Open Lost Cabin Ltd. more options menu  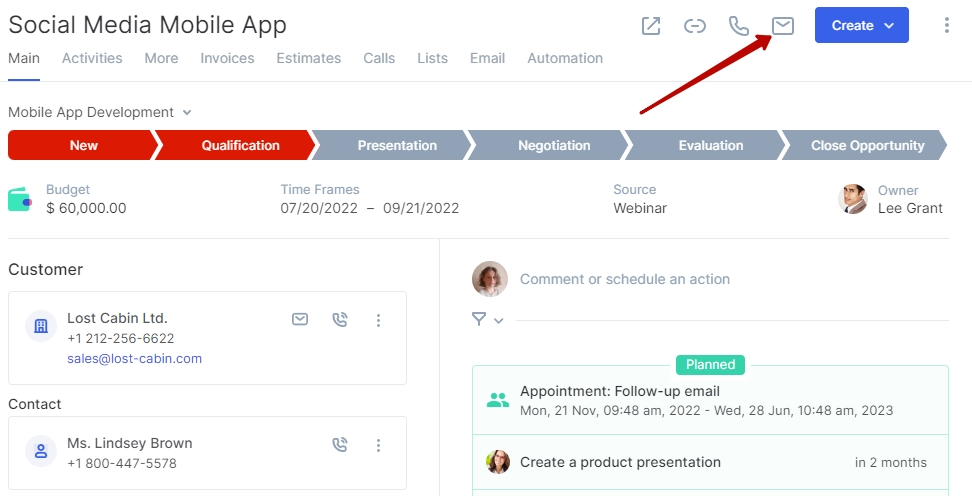[x=378, y=320]
